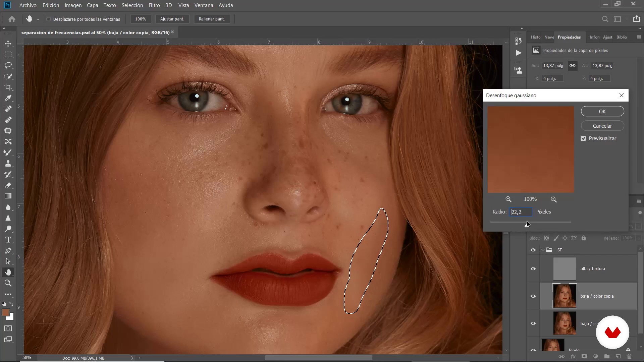Select the Brush tool
Image resolution: width=644 pixels, height=362 pixels.
(8, 153)
